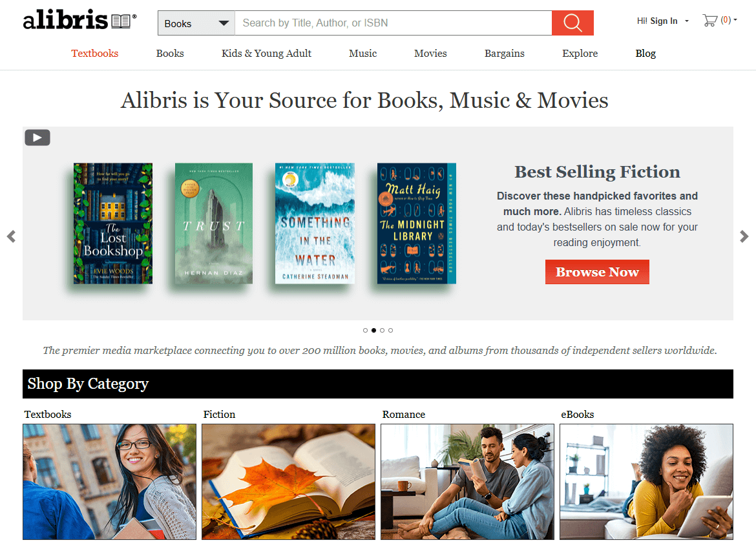Image resolution: width=756 pixels, height=549 pixels.
Task: Open the Textbooks navigation menu item
Action: [x=95, y=54]
